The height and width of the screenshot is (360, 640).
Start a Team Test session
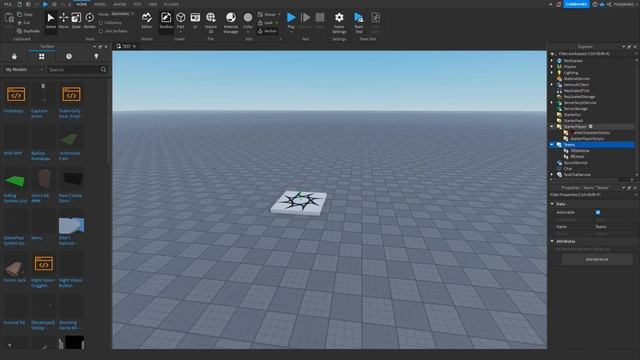pos(359,22)
